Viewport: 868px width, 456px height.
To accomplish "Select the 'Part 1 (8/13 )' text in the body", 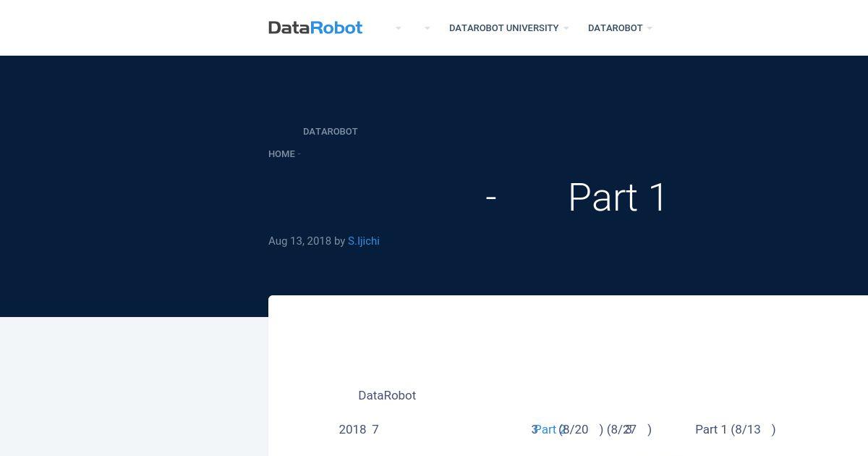I will 736,429.
